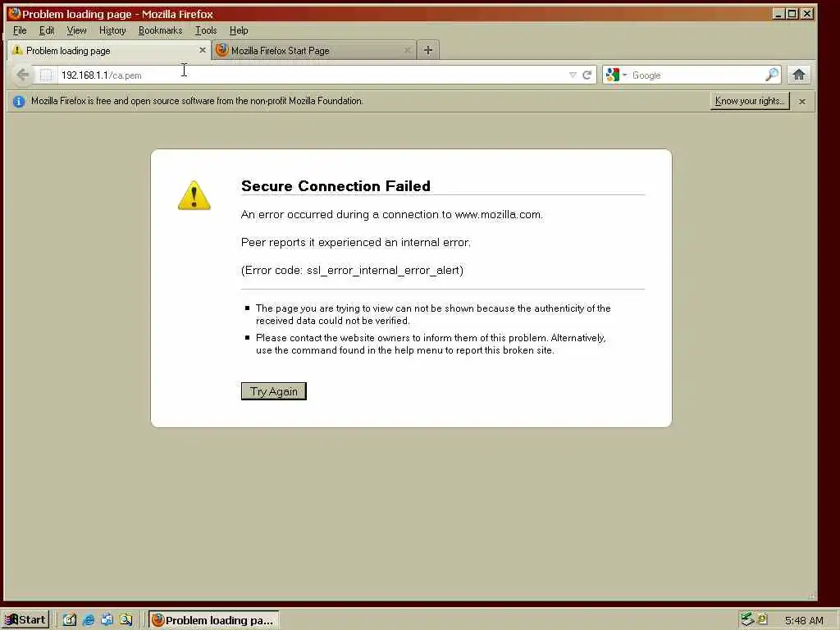This screenshot has height=630, width=840.
Task: Switch to Mozilla Firefox Start Page tab
Action: (x=314, y=50)
